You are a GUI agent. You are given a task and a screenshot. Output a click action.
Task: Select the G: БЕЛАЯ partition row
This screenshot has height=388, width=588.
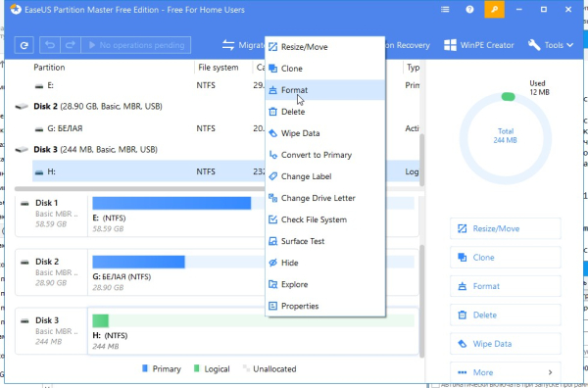149,128
